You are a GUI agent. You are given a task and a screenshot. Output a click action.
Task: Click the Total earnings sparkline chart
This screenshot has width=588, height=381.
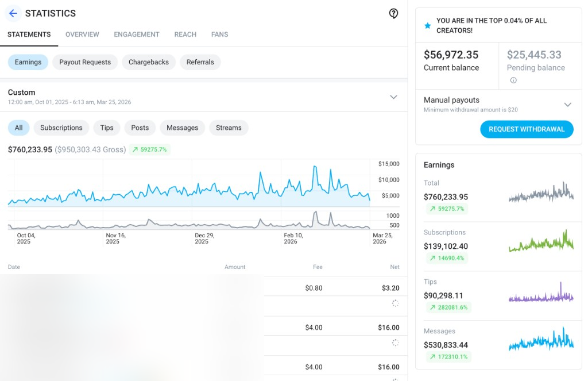click(x=540, y=195)
